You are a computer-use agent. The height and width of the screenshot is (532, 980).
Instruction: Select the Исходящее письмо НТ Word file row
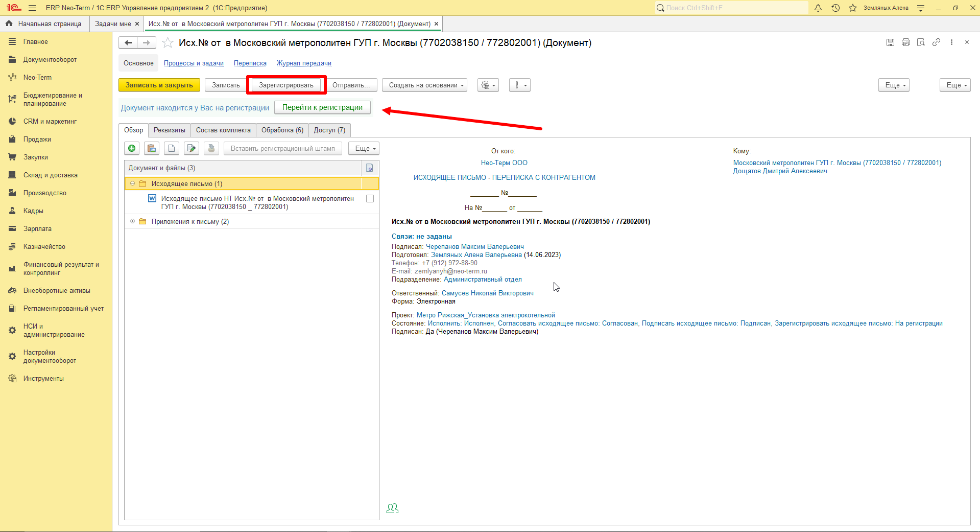pyautogui.click(x=252, y=203)
